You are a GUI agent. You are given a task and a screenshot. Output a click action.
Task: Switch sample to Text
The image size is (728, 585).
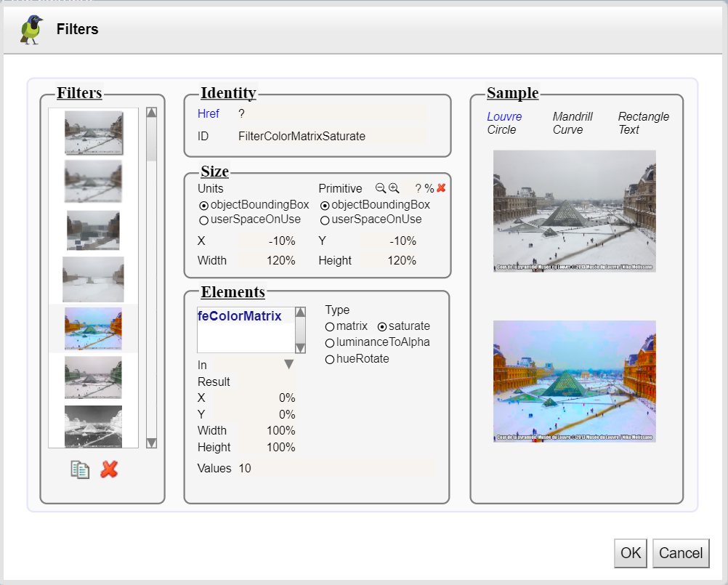pos(628,129)
